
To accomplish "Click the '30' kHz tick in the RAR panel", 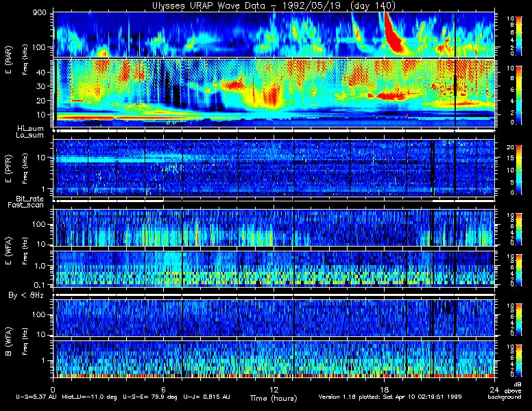I will point(41,86).
